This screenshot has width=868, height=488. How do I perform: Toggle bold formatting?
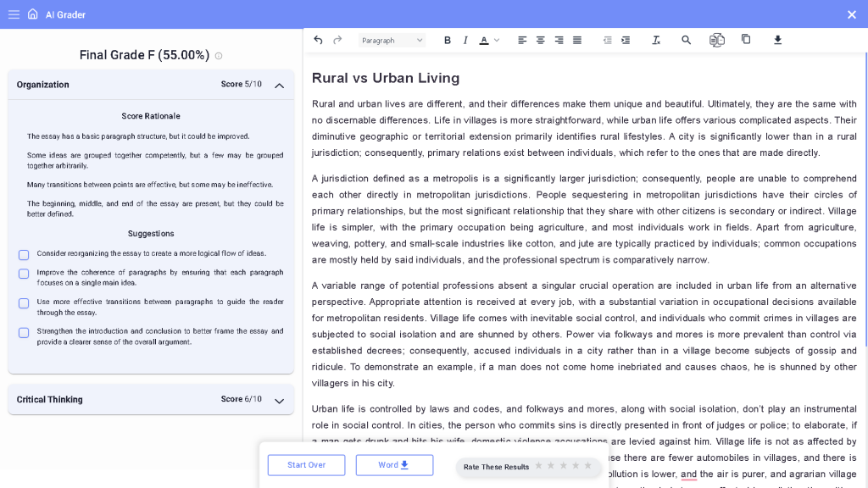pos(448,40)
